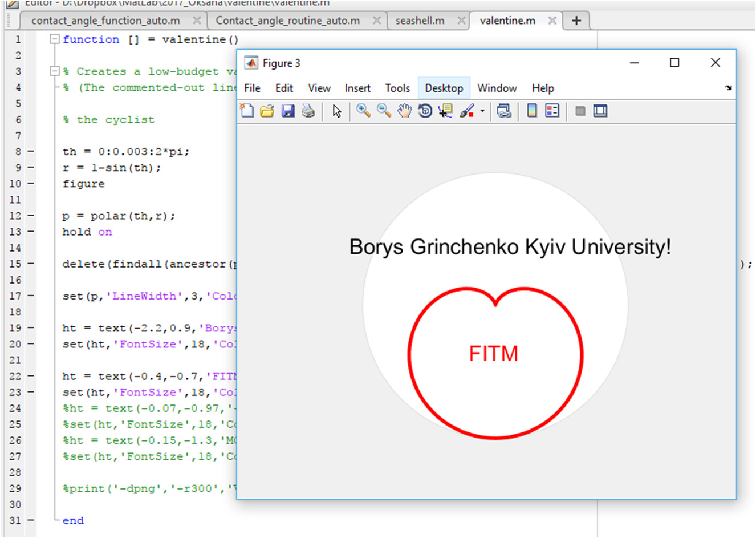Add a new editor tab with plus button
The width and height of the screenshot is (756, 538).
click(576, 21)
